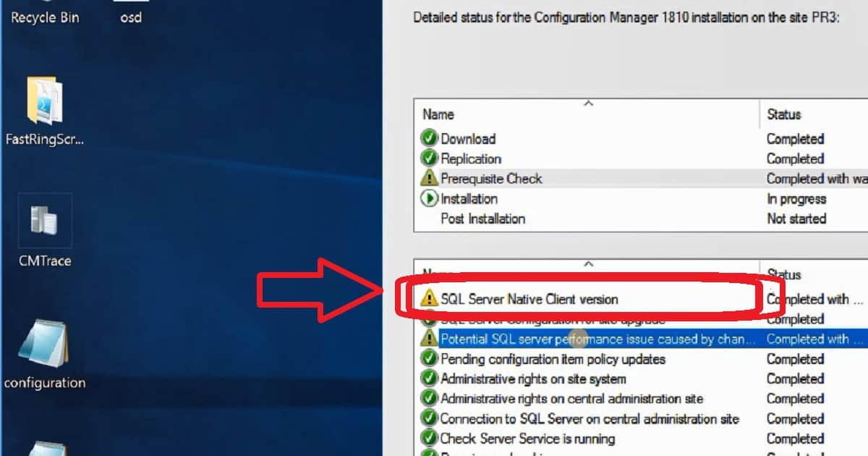Select Check Server Service is running row
The image size is (868, 456).
(x=641, y=438)
